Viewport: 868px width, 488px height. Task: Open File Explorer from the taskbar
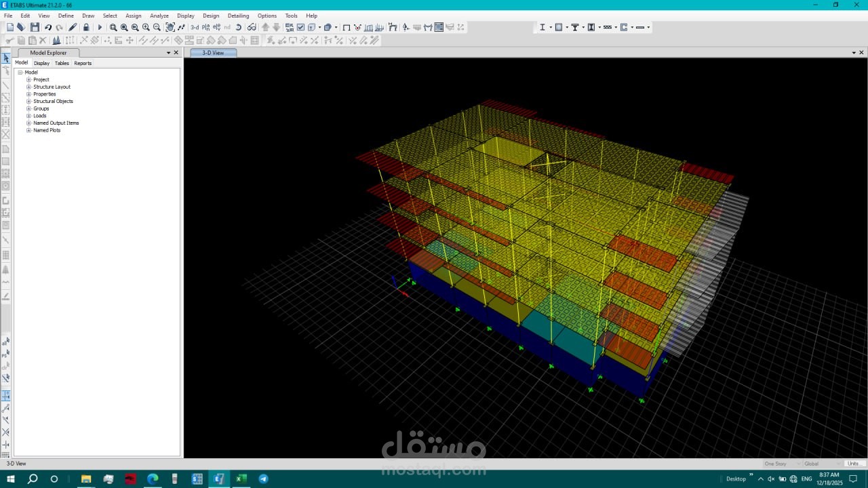click(86, 479)
